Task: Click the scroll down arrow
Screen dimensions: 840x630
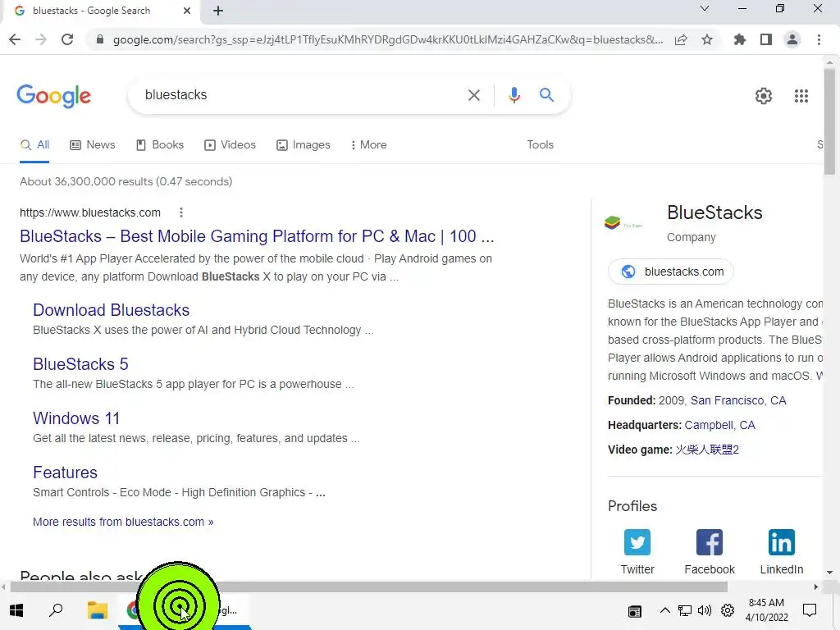Action: coord(829,573)
